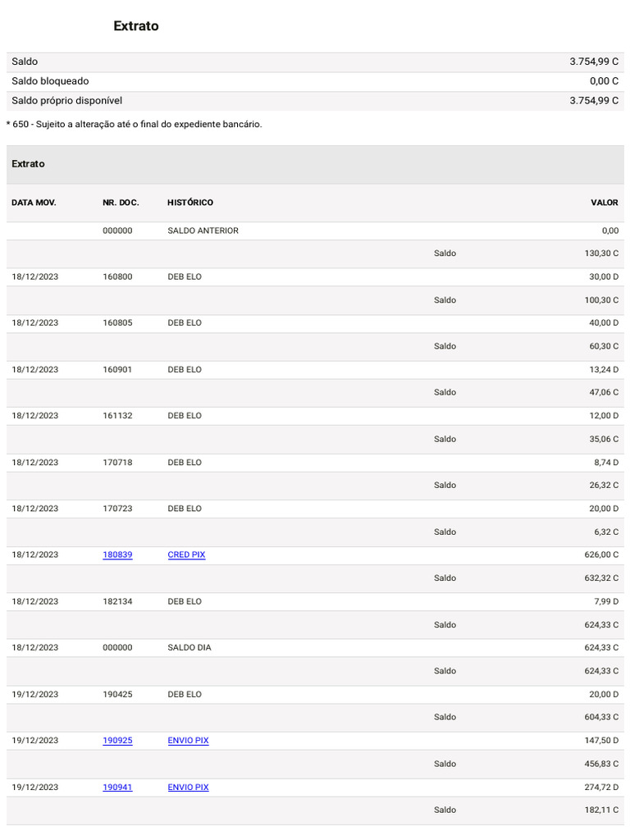Screen dimensions: 630x840
Task: Select the Saldo próprio disponível row
Action: 315,100
